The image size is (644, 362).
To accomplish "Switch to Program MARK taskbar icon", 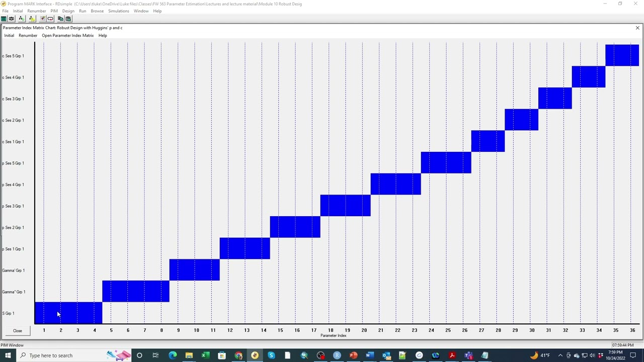I will (x=255, y=355).
